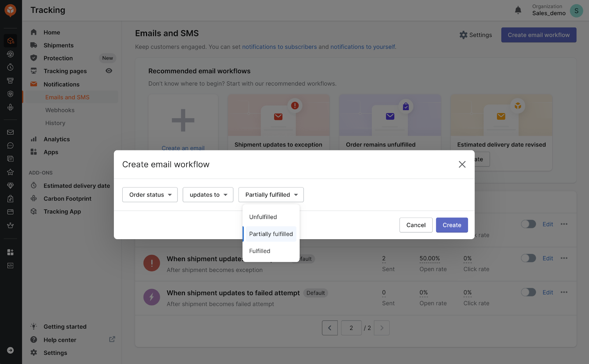The width and height of the screenshot is (589, 364).
Task: Click the AfterShip logo in top-left corner
Action: tap(10, 10)
